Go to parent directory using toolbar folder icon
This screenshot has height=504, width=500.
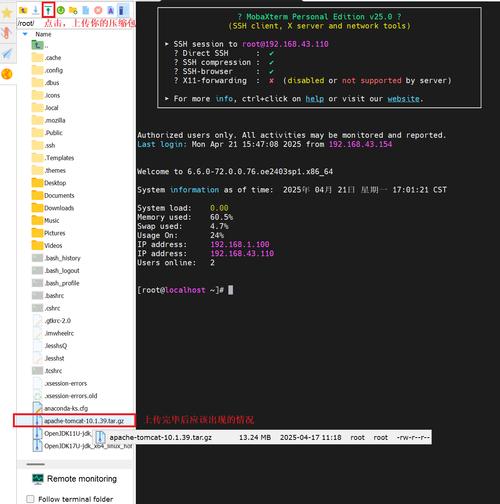coord(23,10)
